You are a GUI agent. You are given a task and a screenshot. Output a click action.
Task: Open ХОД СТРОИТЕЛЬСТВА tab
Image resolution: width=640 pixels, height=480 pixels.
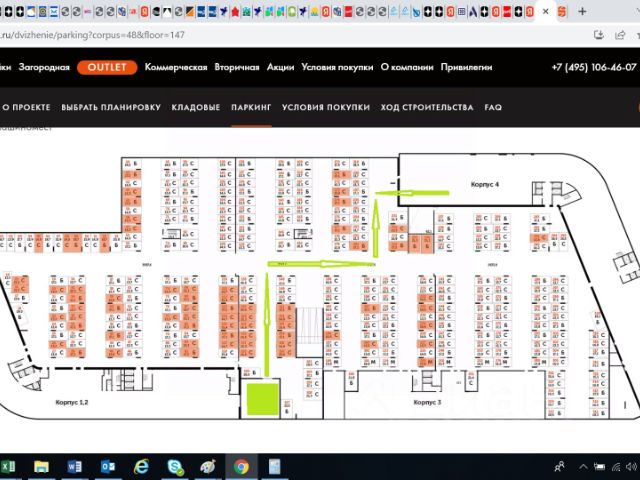tap(427, 107)
